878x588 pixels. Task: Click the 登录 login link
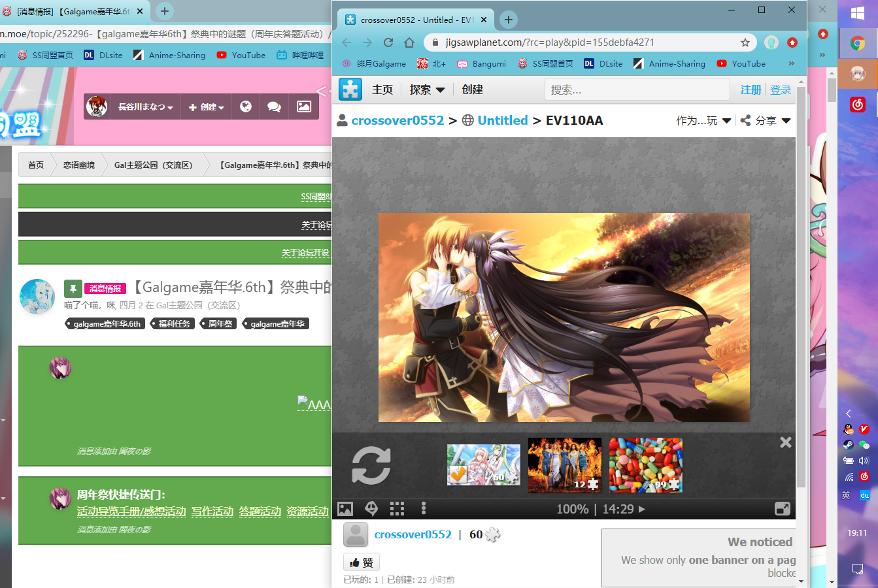(781, 90)
